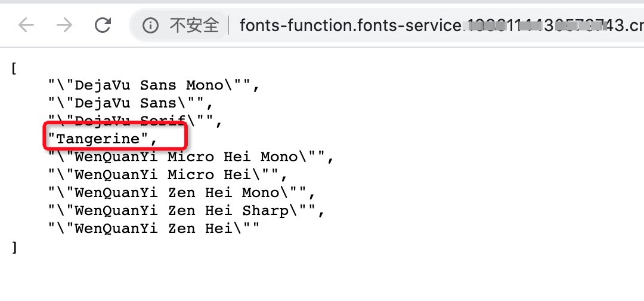Click the word "Sharp" in the JSON list

[x=265, y=211]
